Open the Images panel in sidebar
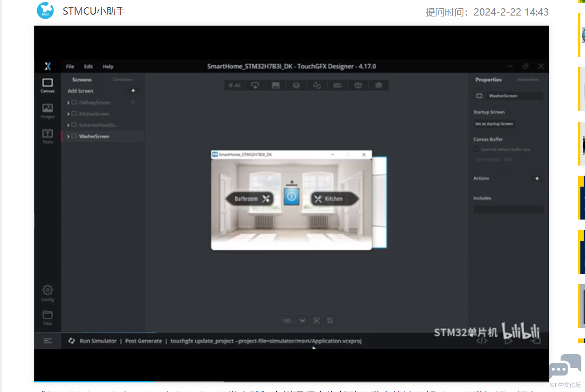585x392 pixels. pyautogui.click(x=48, y=111)
